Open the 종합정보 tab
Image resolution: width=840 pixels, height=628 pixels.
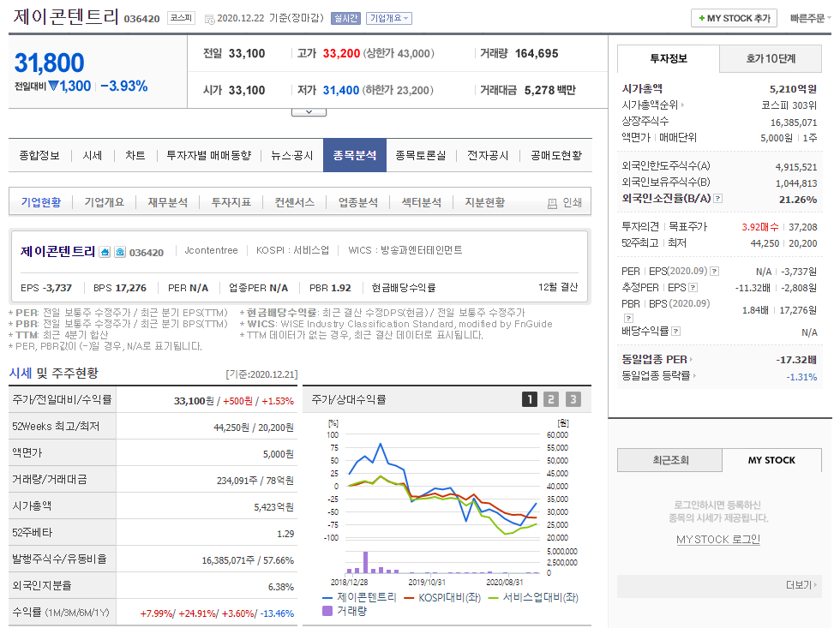coord(39,155)
